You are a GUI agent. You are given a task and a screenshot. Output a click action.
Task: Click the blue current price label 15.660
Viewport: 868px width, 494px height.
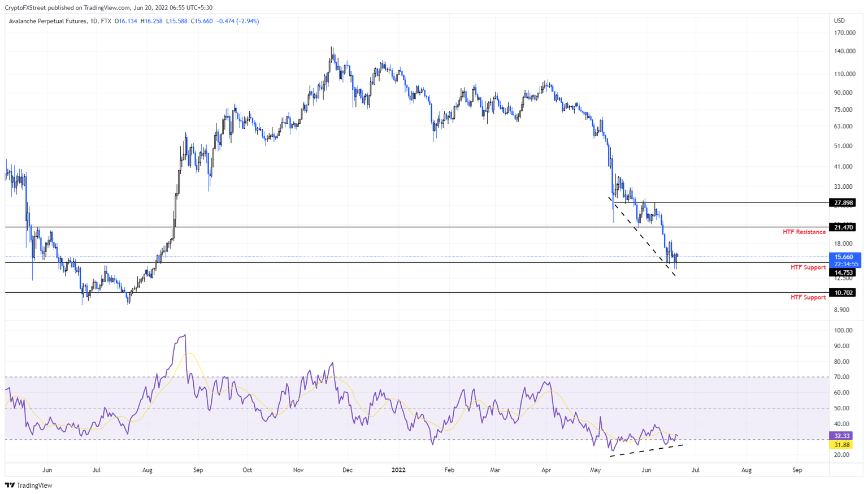point(844,257)
